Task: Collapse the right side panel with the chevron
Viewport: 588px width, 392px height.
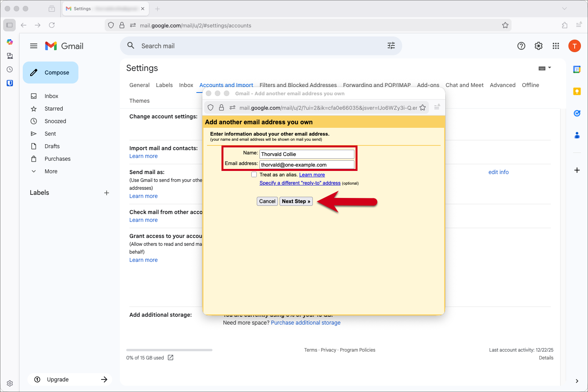Action: coord(577,381)
